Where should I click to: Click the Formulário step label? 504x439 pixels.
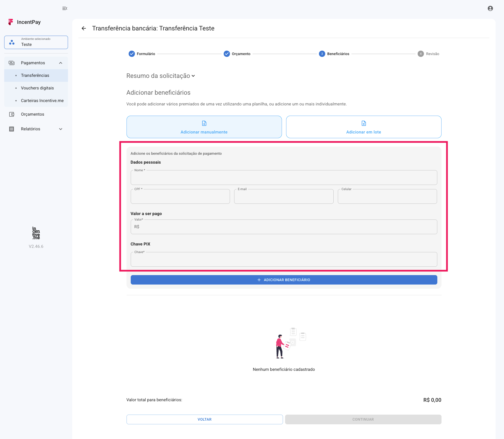point(146,54)
